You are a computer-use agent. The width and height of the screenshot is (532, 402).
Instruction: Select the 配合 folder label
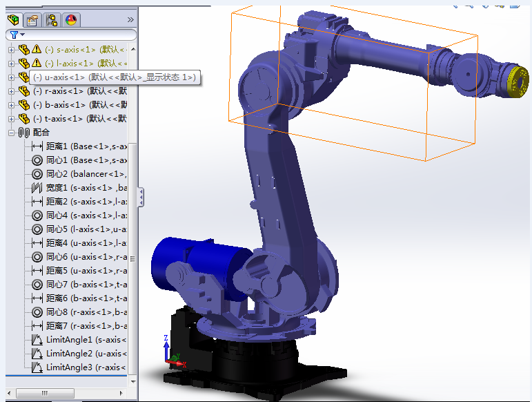(x=41, y=133)
